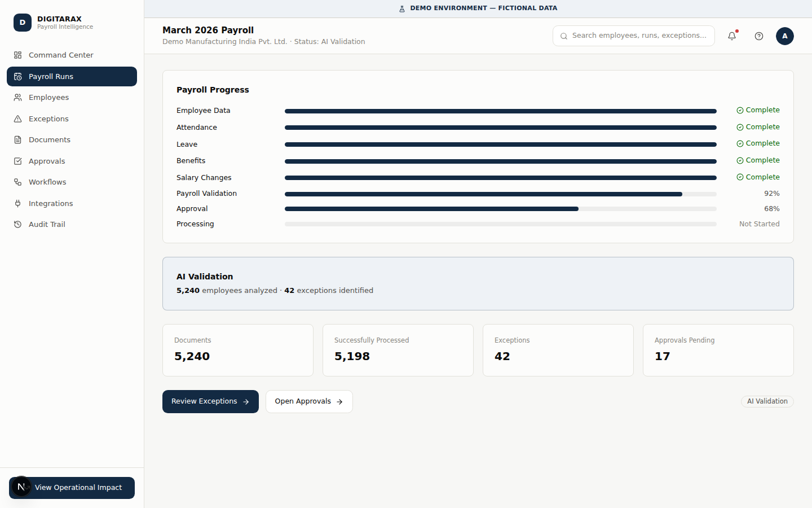Screen dimensions: 812x508
Task: Click the AI Validation summary panel
Action: point(478,283)
